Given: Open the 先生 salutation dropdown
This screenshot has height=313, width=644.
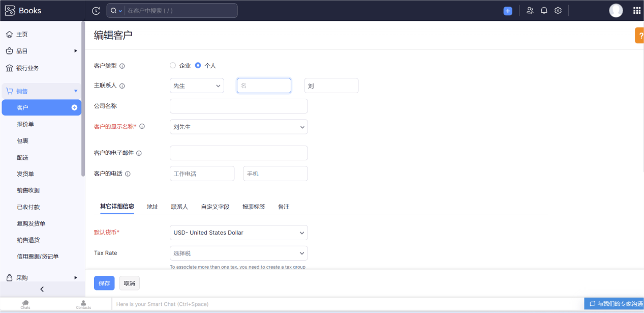Looking at the screenshot, I should 197,86.
